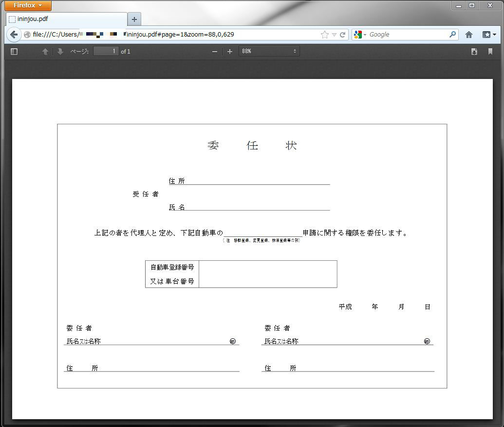
Task: Go to next page with down arrow
Action: pos(60,52)
